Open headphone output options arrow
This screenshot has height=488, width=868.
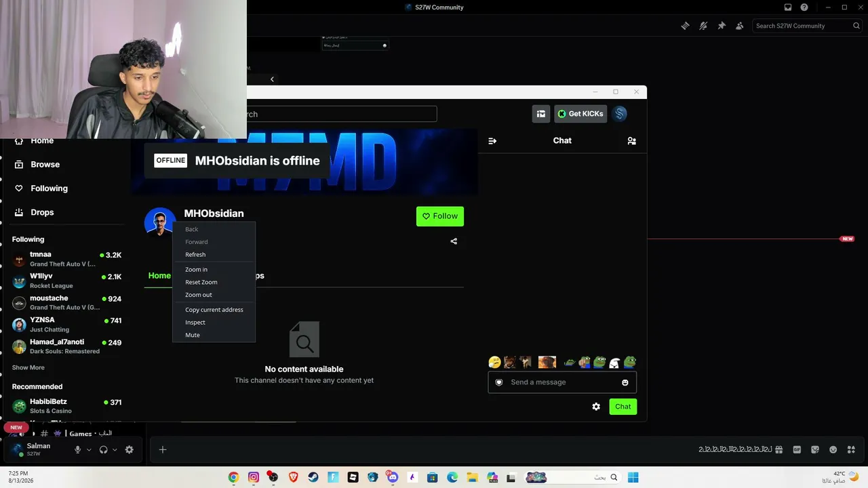[115, 449]
